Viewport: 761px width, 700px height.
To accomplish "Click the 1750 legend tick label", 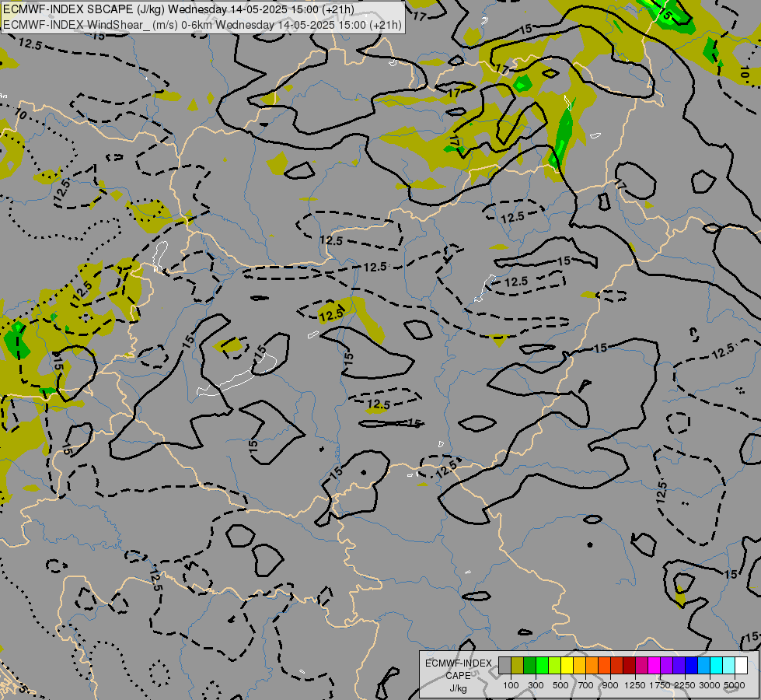I will 660,685.
